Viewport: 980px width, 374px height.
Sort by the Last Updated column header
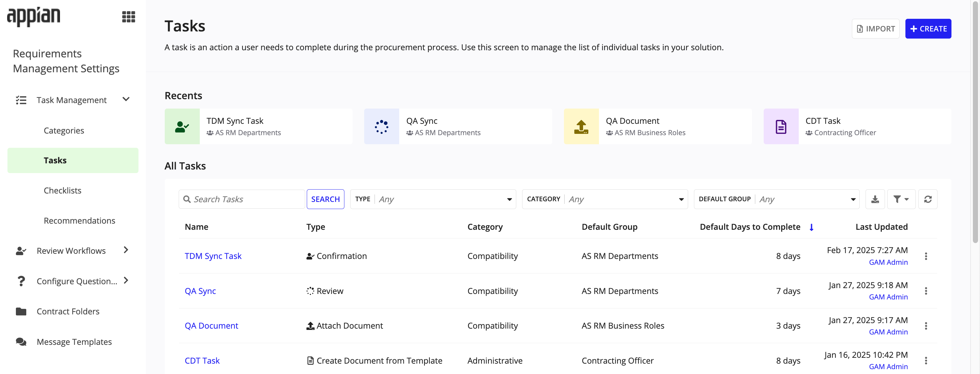(881, 227)
